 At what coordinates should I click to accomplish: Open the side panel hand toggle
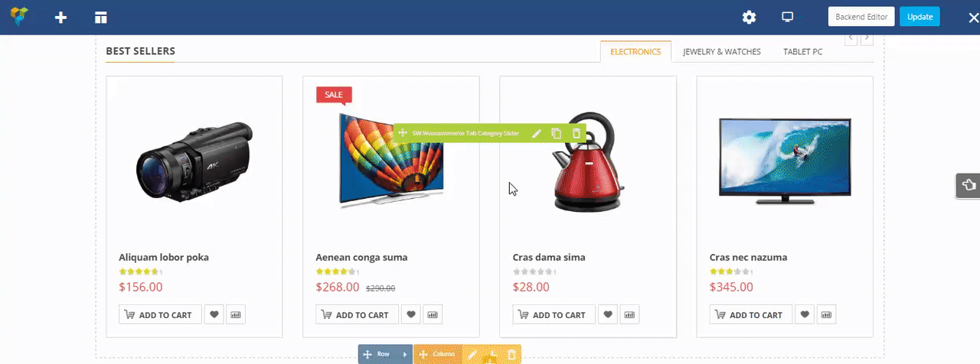[968, 185]
